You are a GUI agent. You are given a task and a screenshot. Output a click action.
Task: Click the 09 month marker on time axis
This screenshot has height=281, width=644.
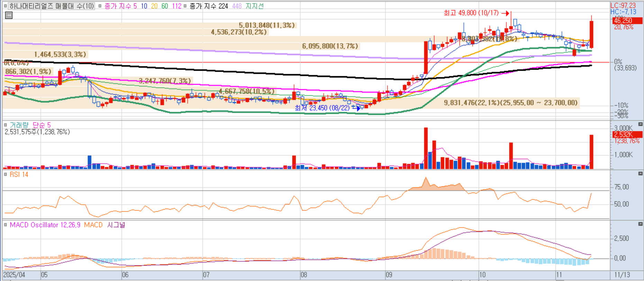(x=389, y=275)
